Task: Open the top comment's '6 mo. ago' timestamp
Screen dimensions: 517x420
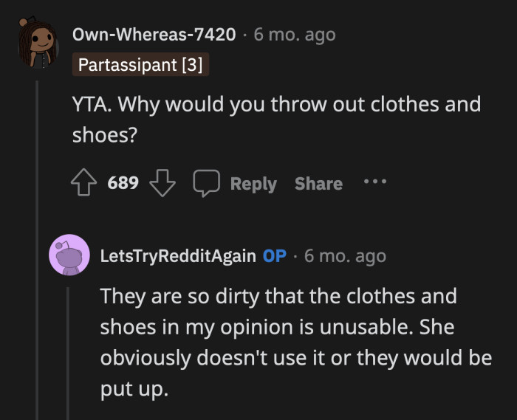Action: [295, 35]
